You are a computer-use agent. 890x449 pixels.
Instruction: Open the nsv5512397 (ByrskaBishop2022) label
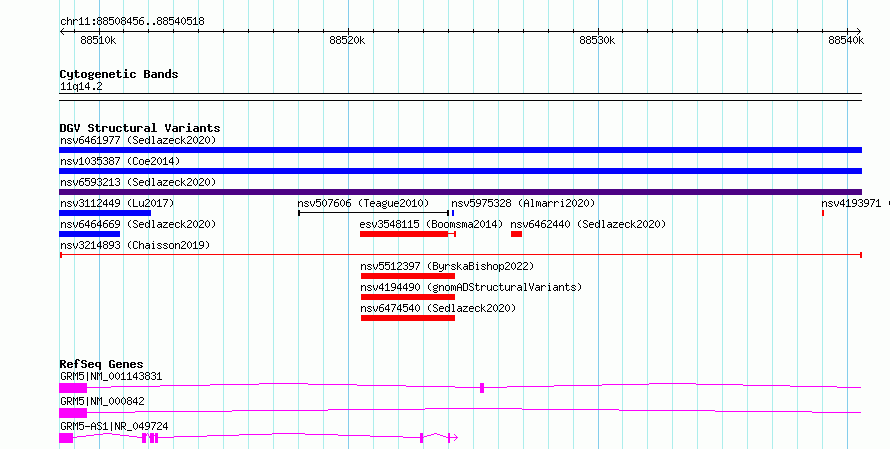click(x=447, y=266)
